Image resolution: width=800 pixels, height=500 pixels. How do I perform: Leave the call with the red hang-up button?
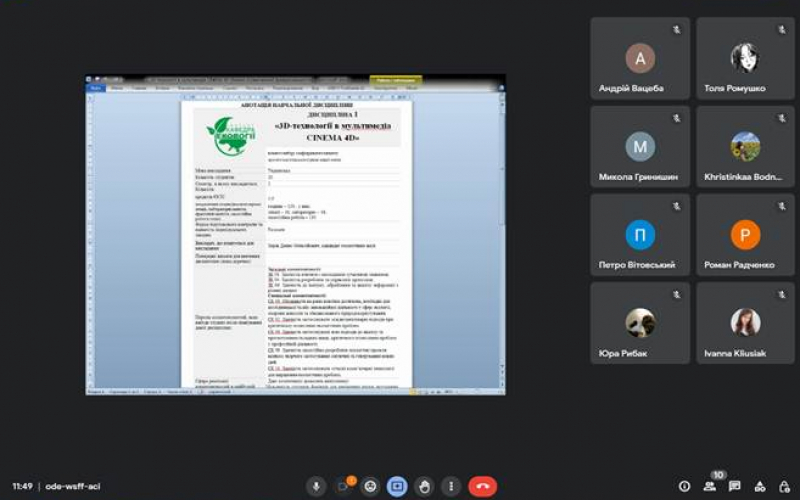point(483,486)
